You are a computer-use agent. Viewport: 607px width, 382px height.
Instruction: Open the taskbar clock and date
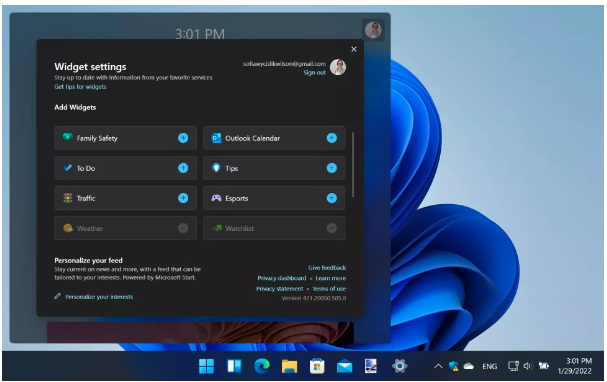coord(575,366)
